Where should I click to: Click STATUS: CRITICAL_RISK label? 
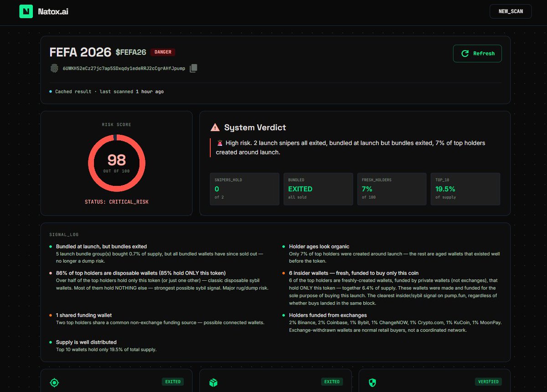point(117,202)
